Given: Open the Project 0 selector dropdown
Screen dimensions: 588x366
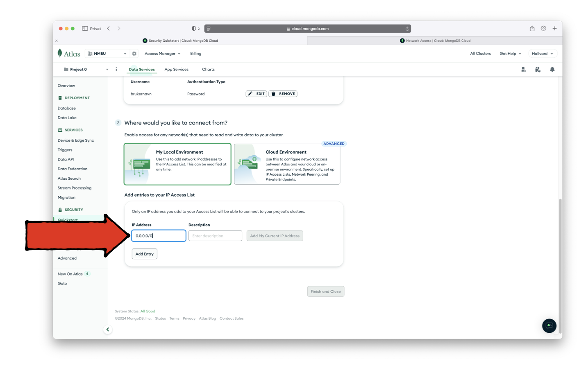Looking at the screenshot, I should 86,70.
